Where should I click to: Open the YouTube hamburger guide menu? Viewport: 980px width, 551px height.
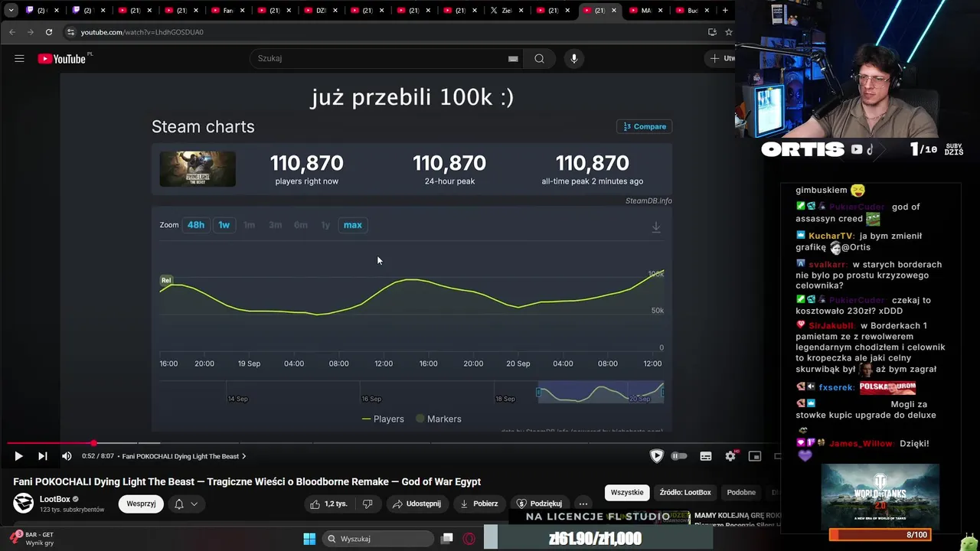coord(19,58)
